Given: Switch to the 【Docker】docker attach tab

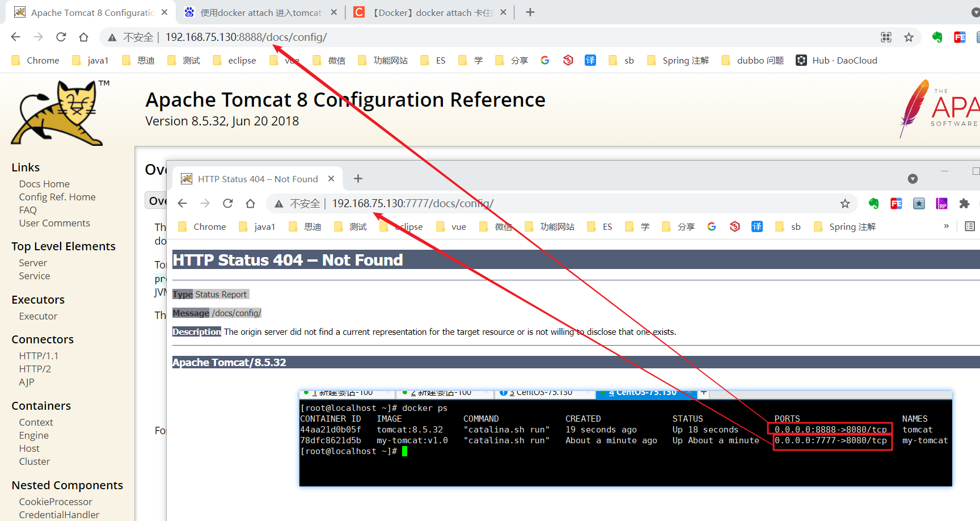Looking at the screenshot, I should point(431,12).
